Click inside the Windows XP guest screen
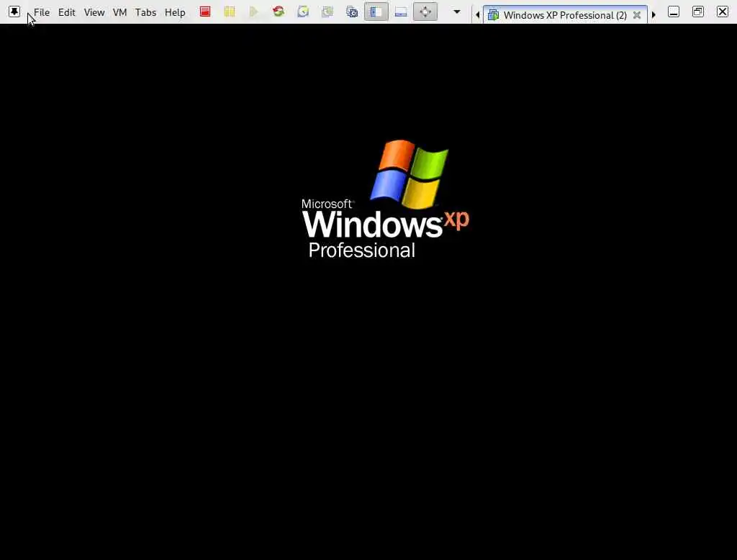 point(368,292)
